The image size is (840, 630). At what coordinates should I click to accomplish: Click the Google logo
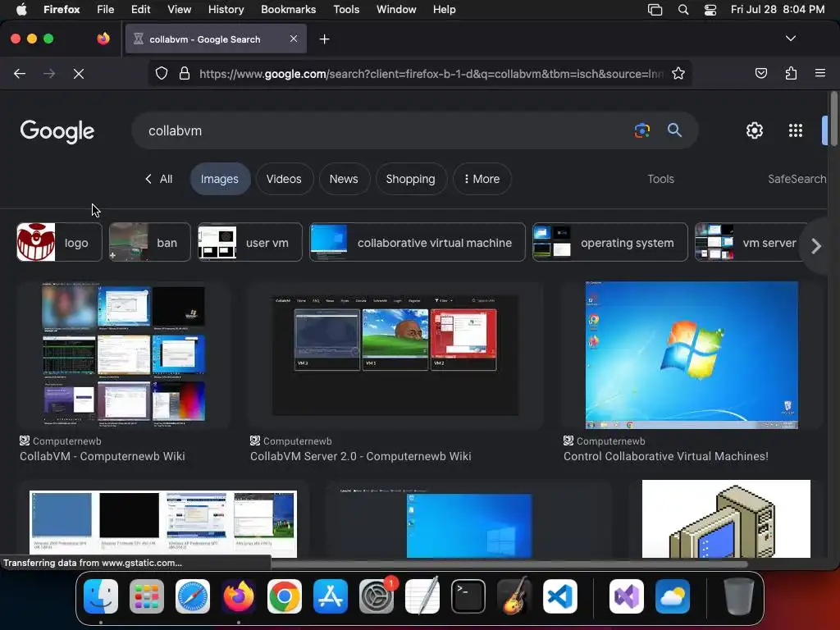[57, 131]
